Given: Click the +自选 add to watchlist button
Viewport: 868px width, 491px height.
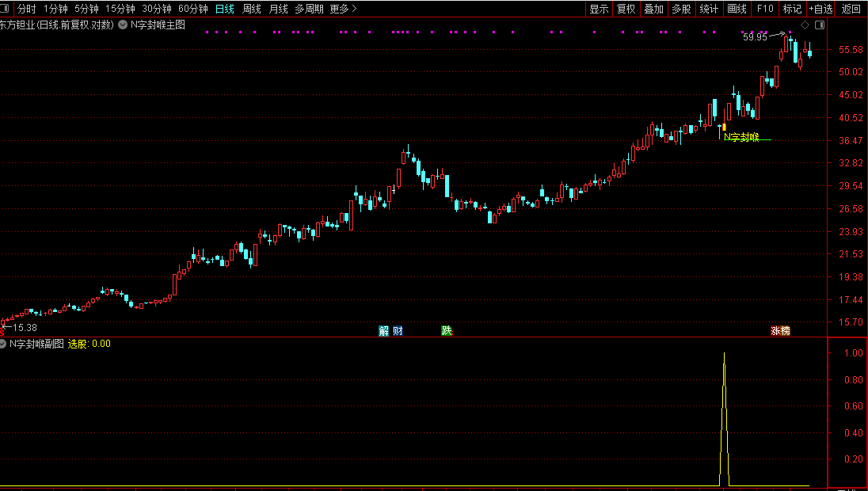Looking at the screenshot, I should (820, 9).
